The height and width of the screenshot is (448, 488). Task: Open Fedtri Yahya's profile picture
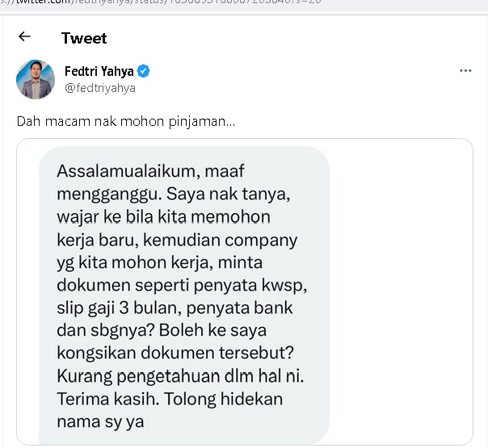coord(36,79)
